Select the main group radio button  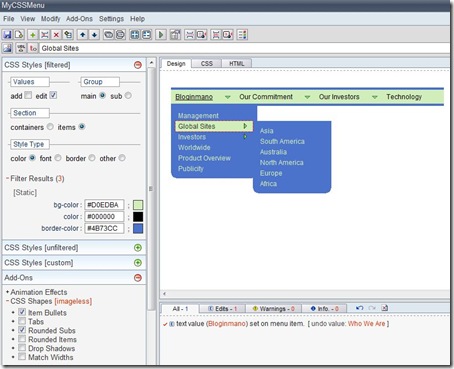pos(102,96)
